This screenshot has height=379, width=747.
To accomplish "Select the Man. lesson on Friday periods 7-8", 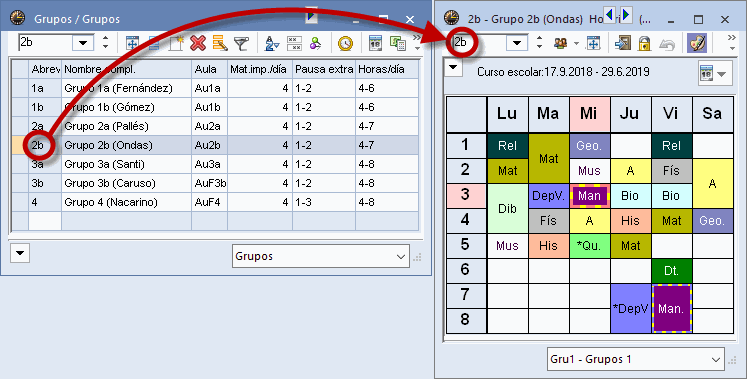I will click(671, 309).
